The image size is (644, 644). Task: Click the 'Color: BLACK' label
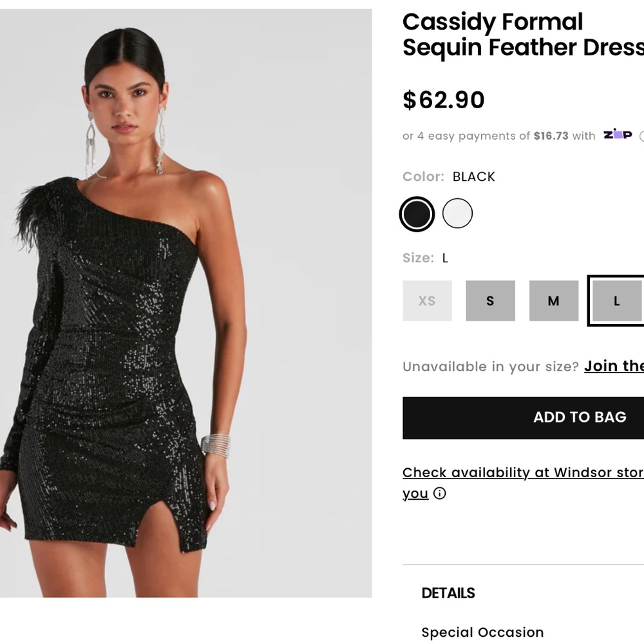[x=449, y=176]
